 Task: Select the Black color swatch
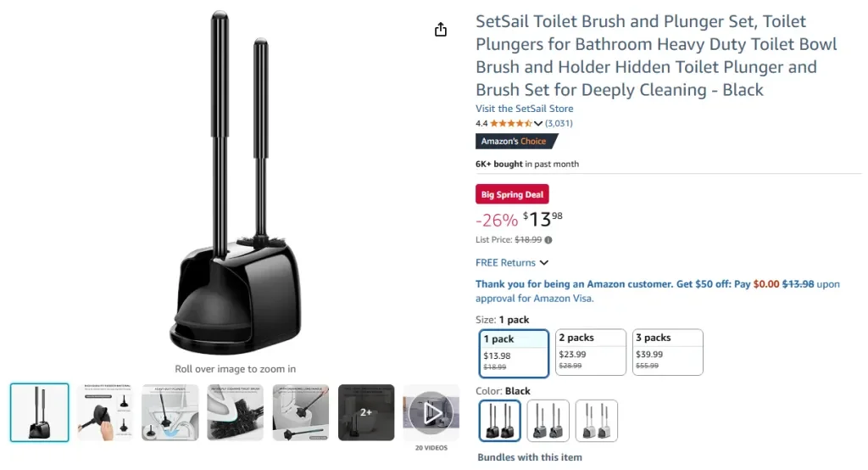click(x=500, y=421)
